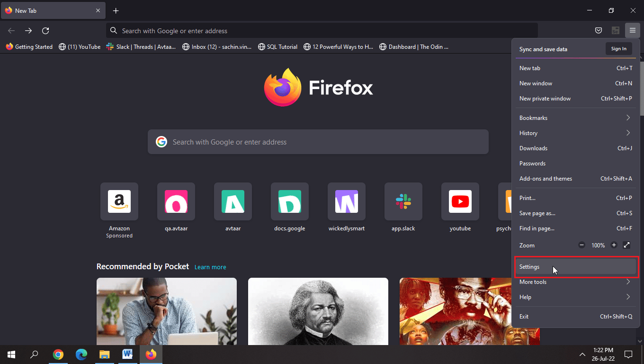Open File Explorer from the taskbar
Viewport: 644px width, 364px height.
tap(105, 355)
